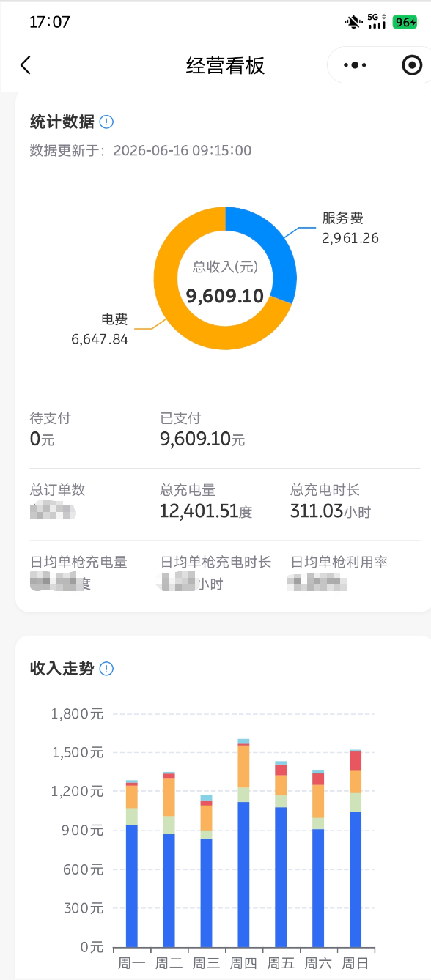The width and height of the screenshot is (431, 980).
Task: Tap the 2,961.26 service fee value
Action: point(350,238)
